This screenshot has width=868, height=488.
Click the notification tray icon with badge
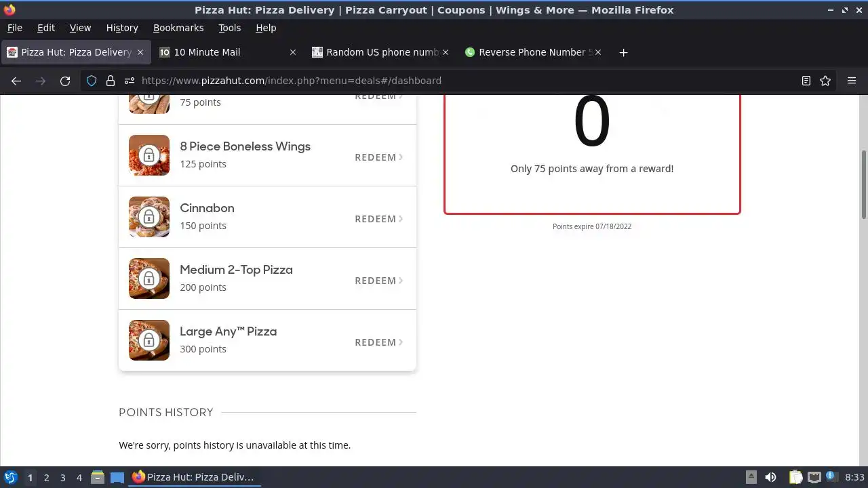[832, 477]
